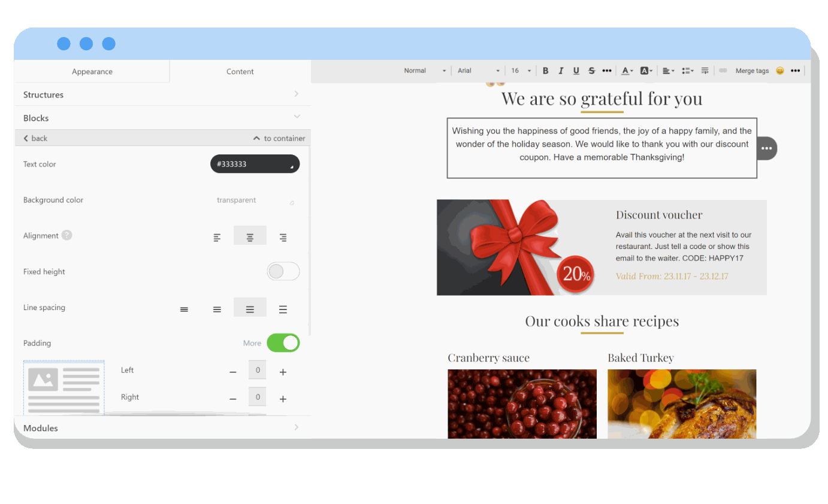Select the tightest line spacing option
The image size is (828, 504).
[x=184, y=309]
